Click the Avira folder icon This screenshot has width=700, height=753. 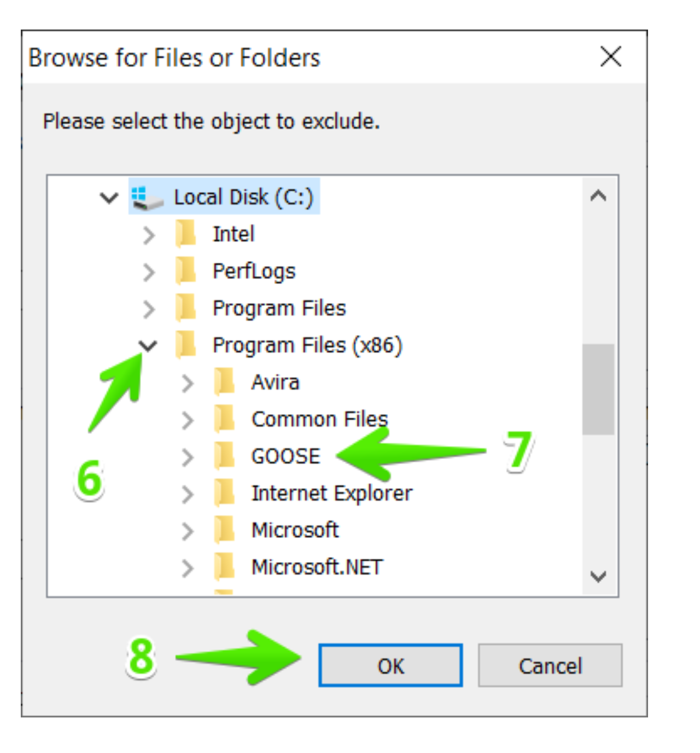pos(224,382)
